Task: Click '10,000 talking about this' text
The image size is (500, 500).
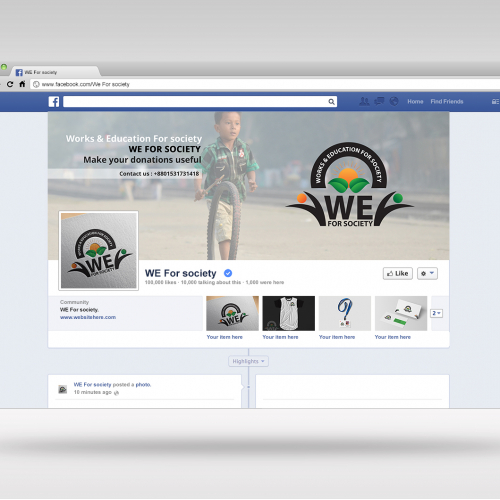Action: pyautogui.click(x=211, y=282)
